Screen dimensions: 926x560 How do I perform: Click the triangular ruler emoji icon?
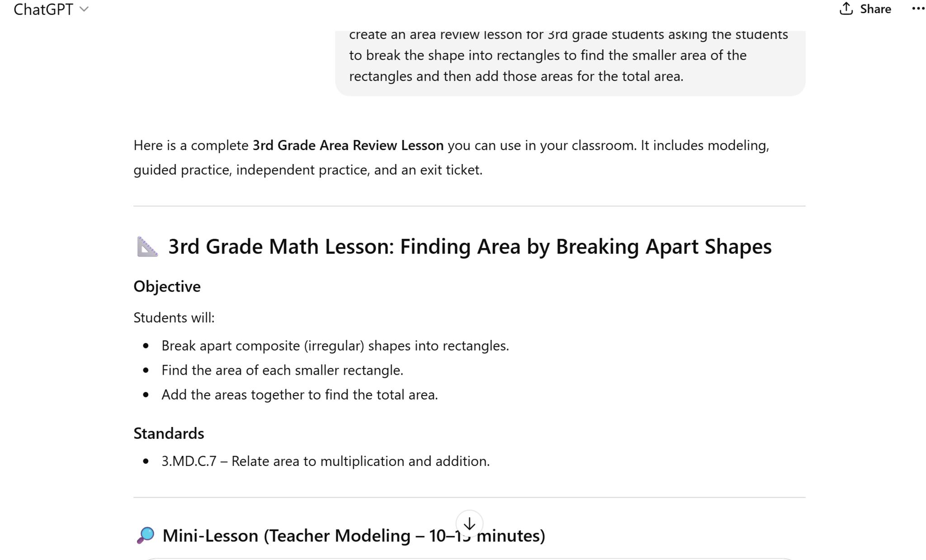[147, 247]
